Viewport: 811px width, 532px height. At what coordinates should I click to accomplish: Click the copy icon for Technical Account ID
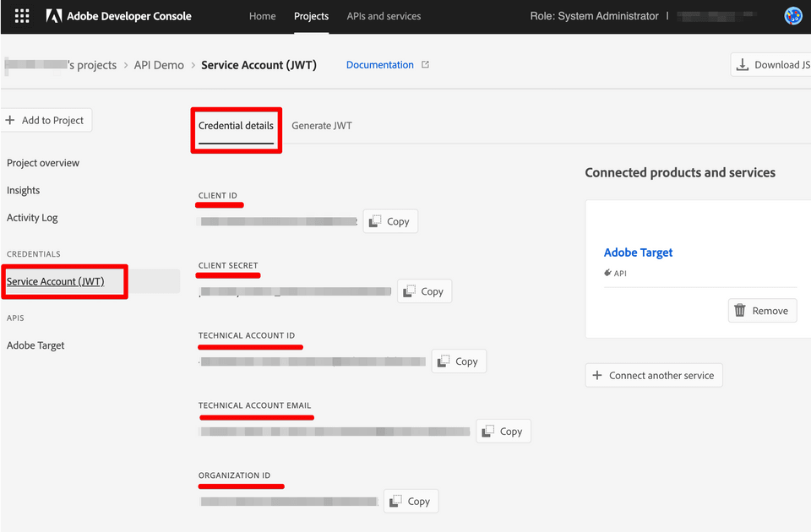point(444,361)
